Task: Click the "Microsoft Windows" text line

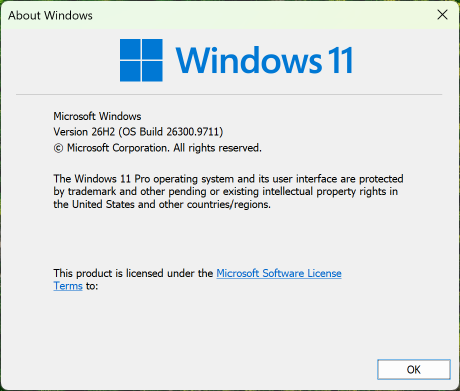Action: (x=97, y=116)
